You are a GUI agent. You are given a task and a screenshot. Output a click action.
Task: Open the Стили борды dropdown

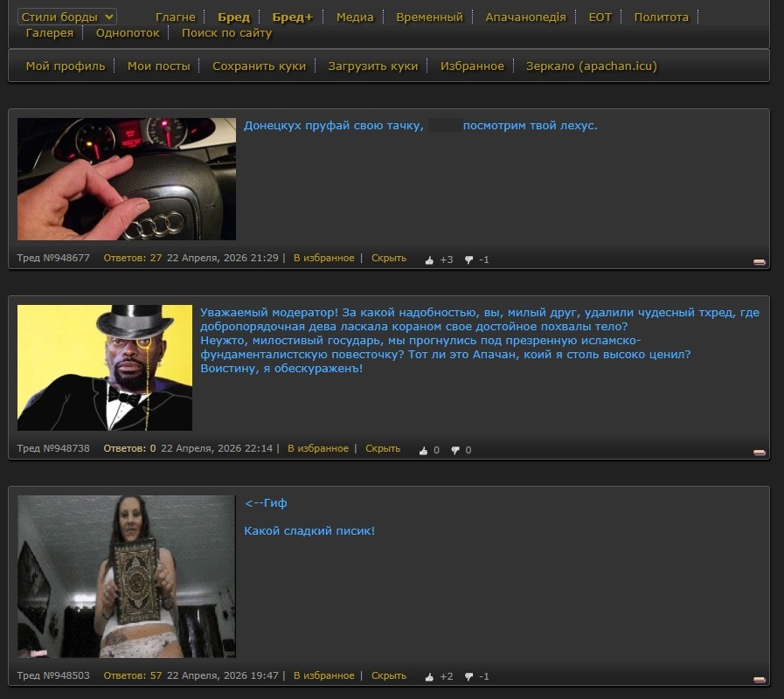coord(67,17)
